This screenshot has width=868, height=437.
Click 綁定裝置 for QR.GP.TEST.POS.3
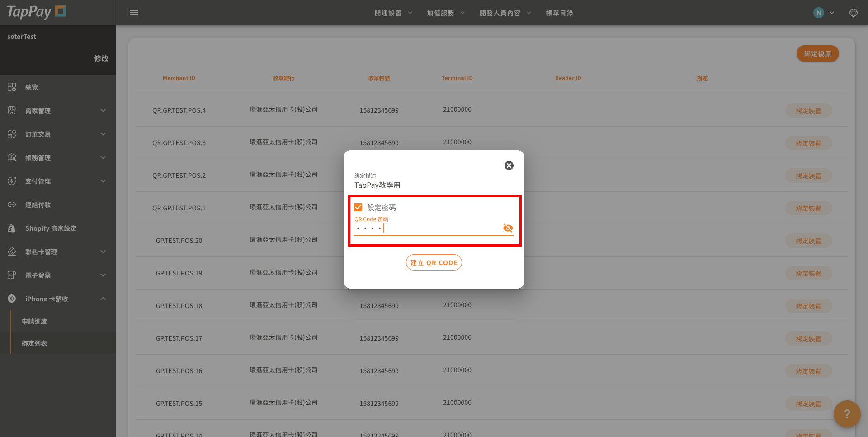(808, 143)
